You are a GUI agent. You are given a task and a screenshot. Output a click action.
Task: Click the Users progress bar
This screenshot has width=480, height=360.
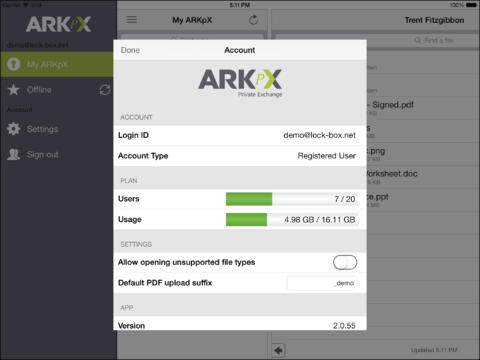(x=292, y=199)
